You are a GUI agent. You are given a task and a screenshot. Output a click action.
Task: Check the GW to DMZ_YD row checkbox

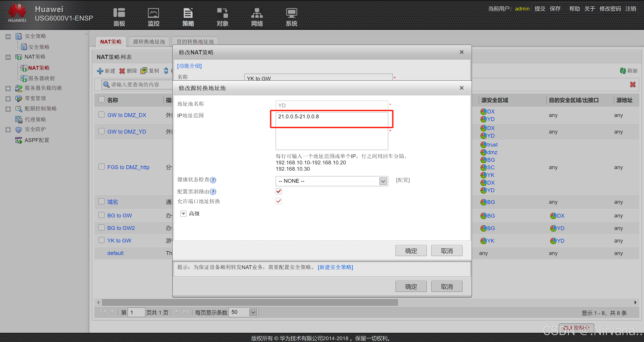coord(102,131)
